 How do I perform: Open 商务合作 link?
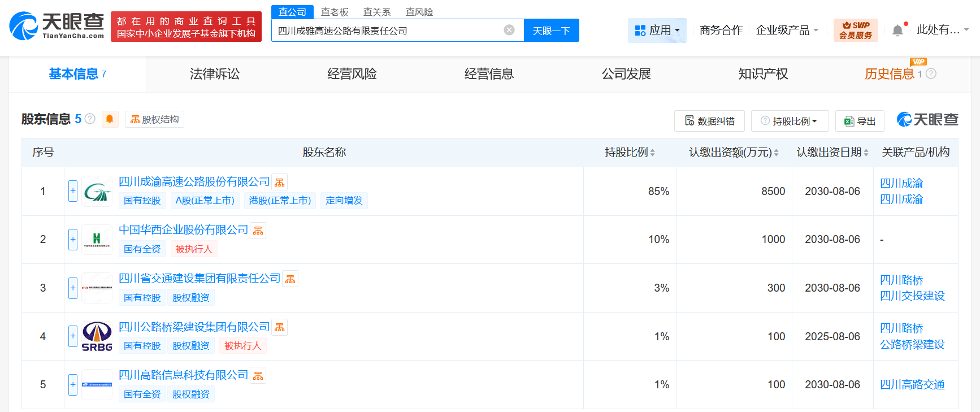tap(721, 30)
